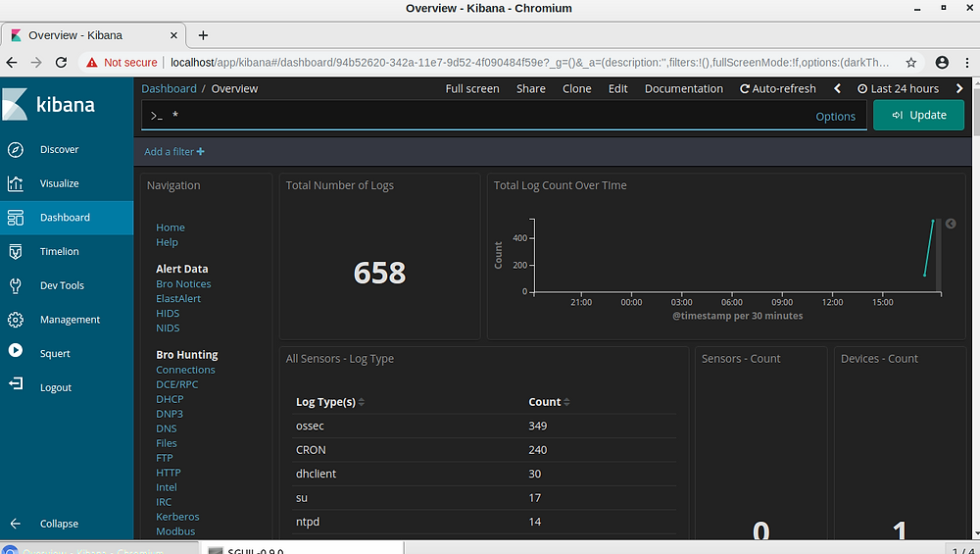Open the DHCP link
980x554 pixels.
170,399
